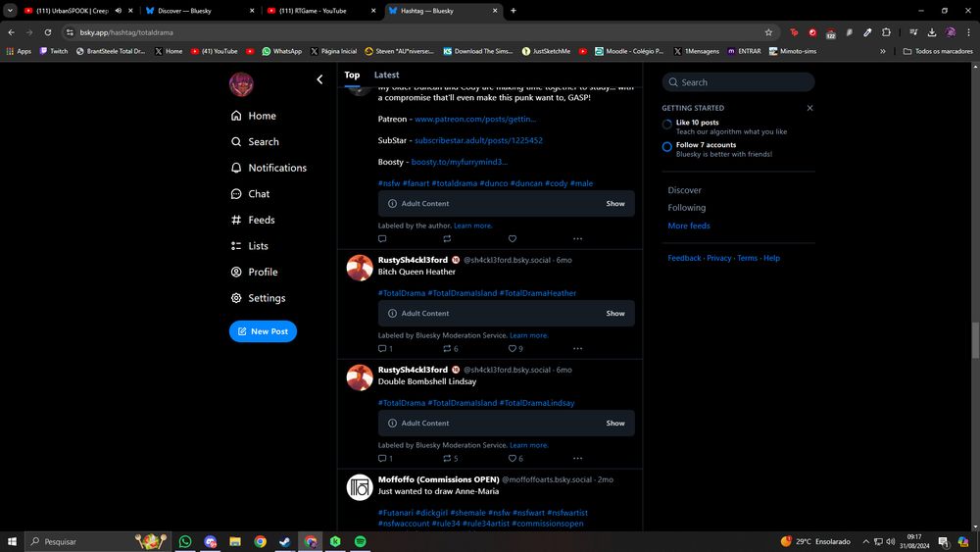Open the Discover feed in the right panel
Screen dimensions: 980x552
coord(684,190)
